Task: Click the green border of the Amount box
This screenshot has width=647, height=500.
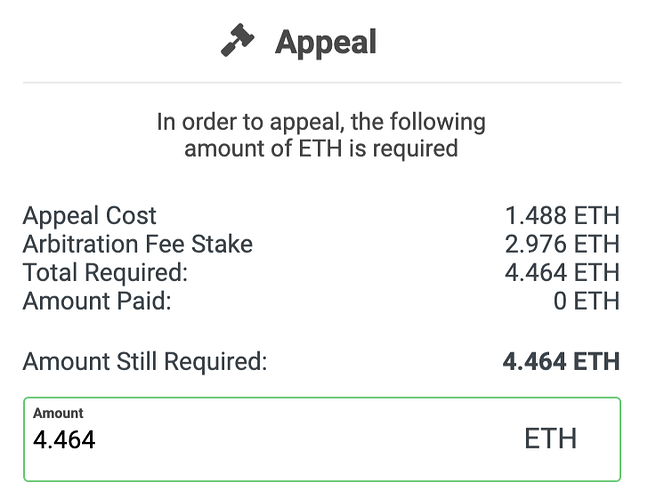Action: coord(322,398)
